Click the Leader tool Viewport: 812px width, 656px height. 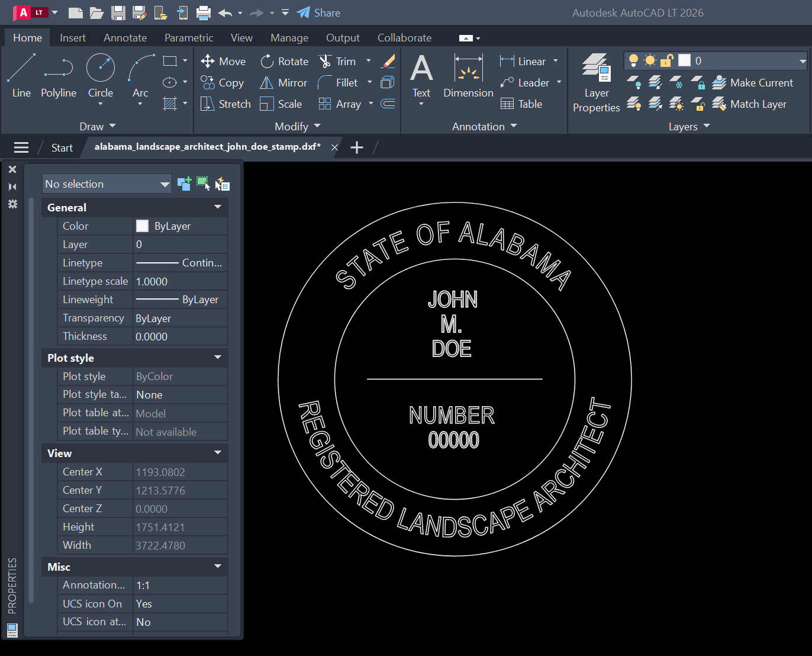coord(525,82)
